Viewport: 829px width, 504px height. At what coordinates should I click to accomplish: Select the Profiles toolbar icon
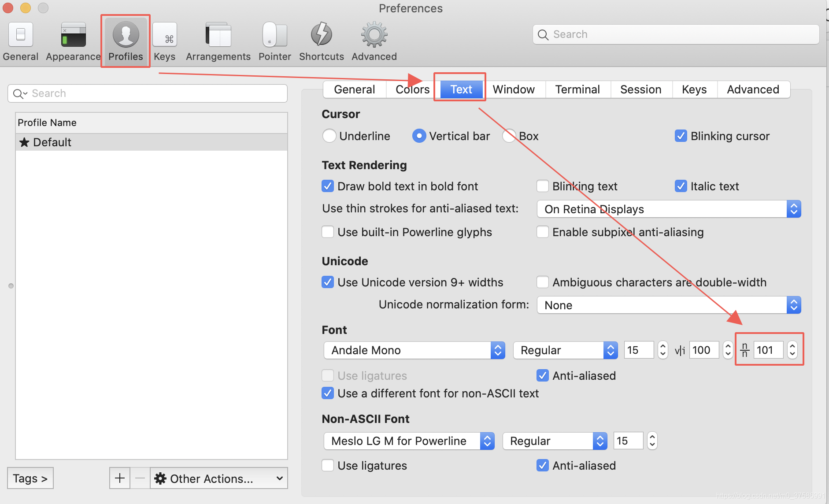coord(126,34)
